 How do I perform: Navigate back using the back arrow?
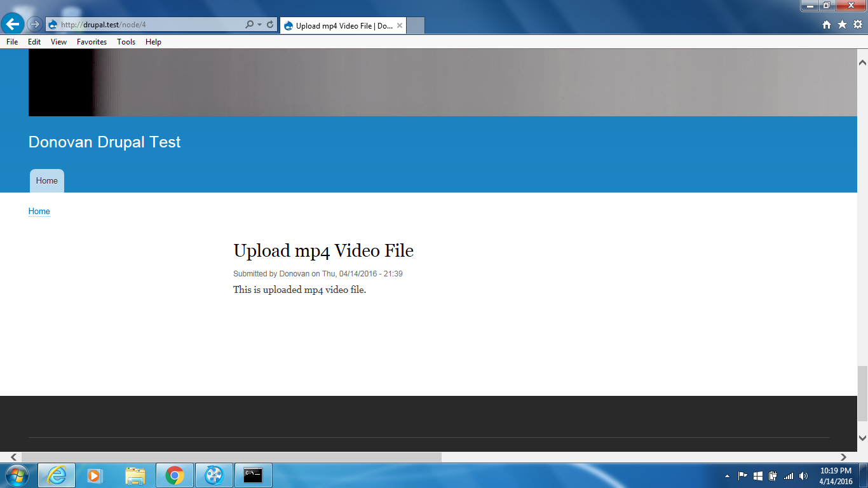13,24
